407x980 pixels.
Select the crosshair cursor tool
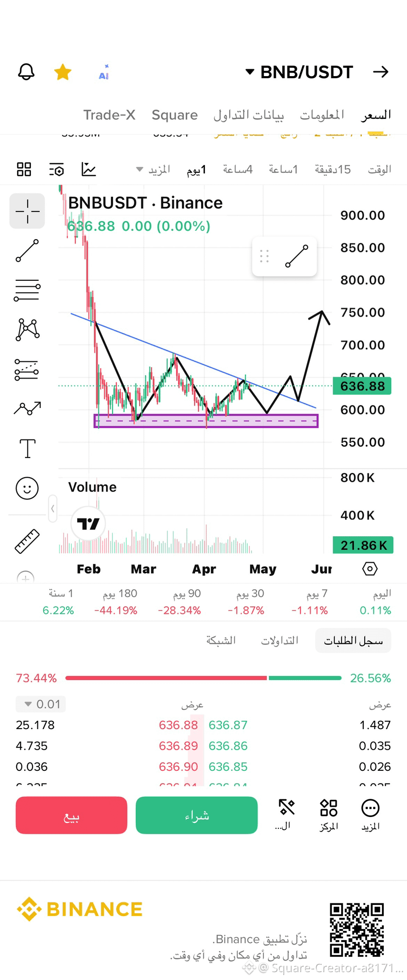point(27,211)
